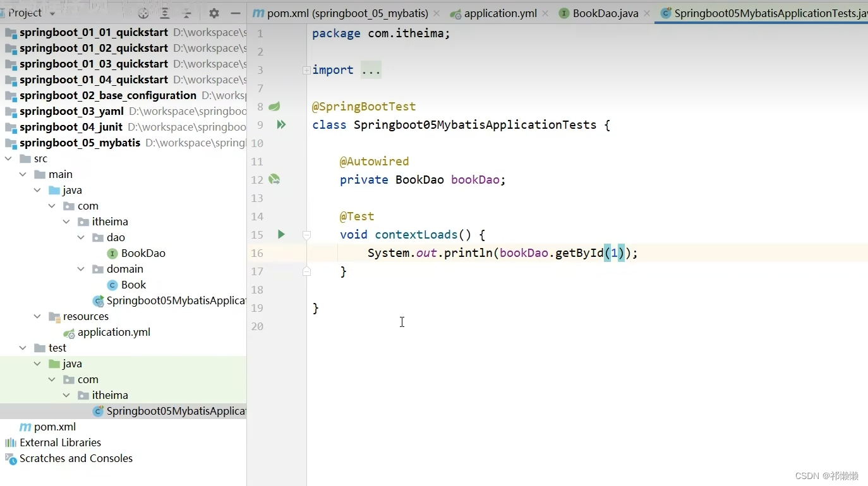The width and height of the screenshot is (868, 486).
Task: Close the pom.xml editor tab
Action: 435,12
